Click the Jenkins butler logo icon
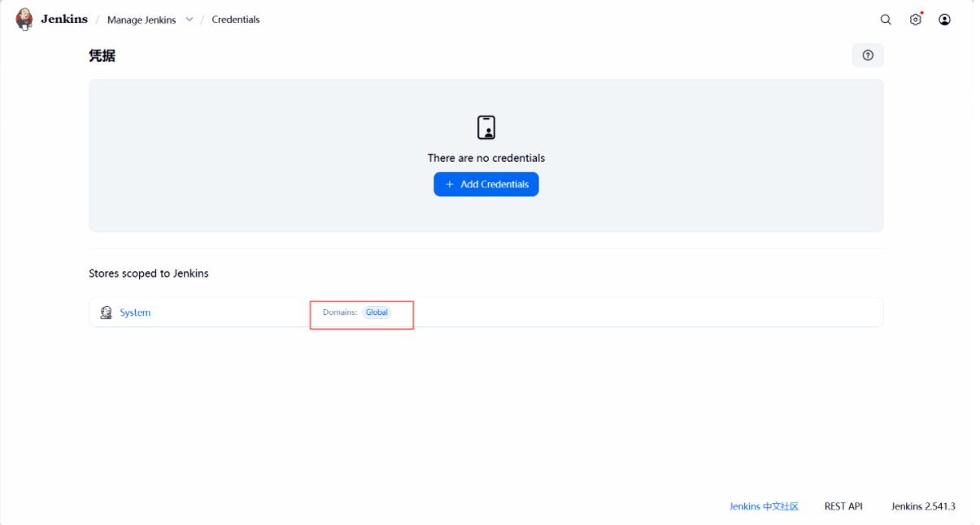980x525 pixels. pyautogui.click(x=24, y=20)
